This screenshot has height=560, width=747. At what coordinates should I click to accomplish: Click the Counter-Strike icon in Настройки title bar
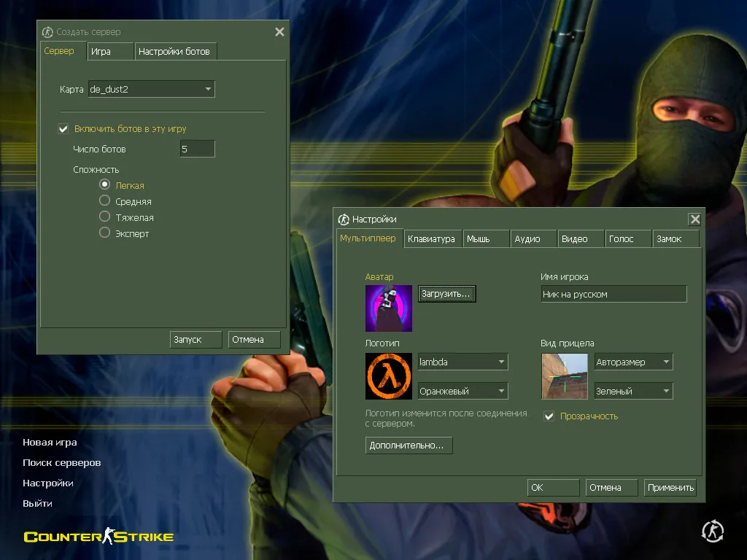(344, 219)
